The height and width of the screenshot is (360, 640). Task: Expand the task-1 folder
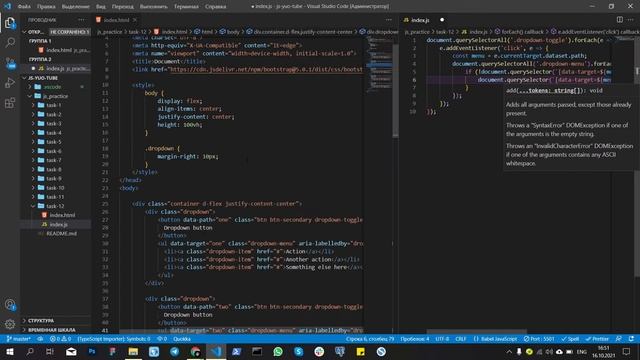[x=56, y=105]
